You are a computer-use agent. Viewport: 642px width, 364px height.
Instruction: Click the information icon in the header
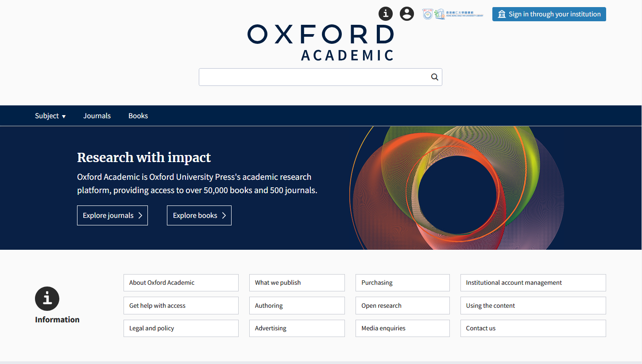tap(386, 14)
